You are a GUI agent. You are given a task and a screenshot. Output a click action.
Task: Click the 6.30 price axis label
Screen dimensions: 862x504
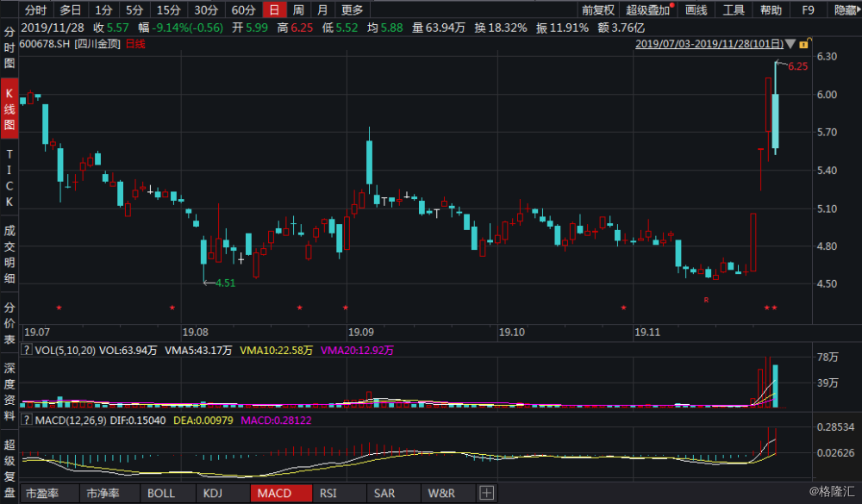[827, 56]
